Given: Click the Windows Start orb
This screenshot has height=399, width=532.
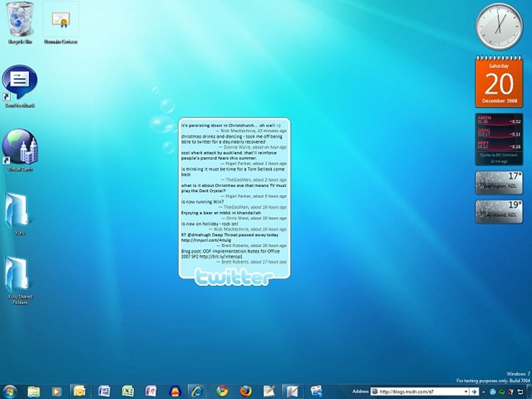Looking at the screenshot, I should pyautogui.click(x=10, y=391).
